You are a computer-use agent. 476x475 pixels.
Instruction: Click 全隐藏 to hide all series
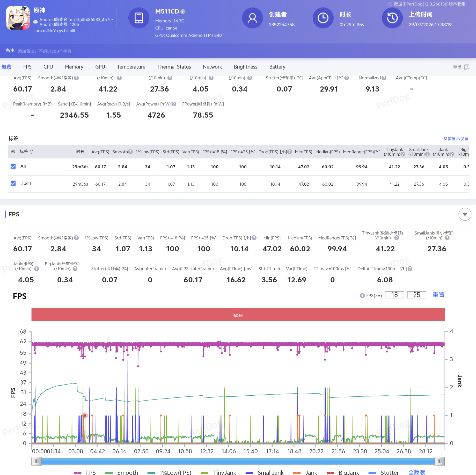(417, 472)
